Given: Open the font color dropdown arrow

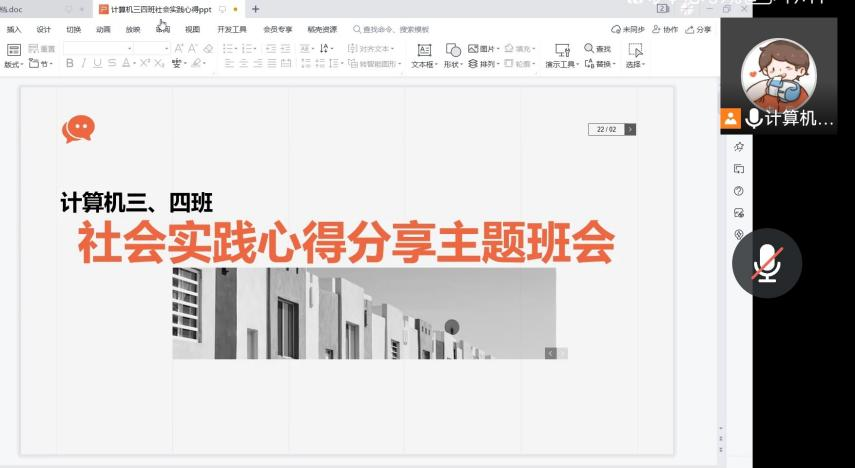Looking at the screenshot, I should 134,64.
